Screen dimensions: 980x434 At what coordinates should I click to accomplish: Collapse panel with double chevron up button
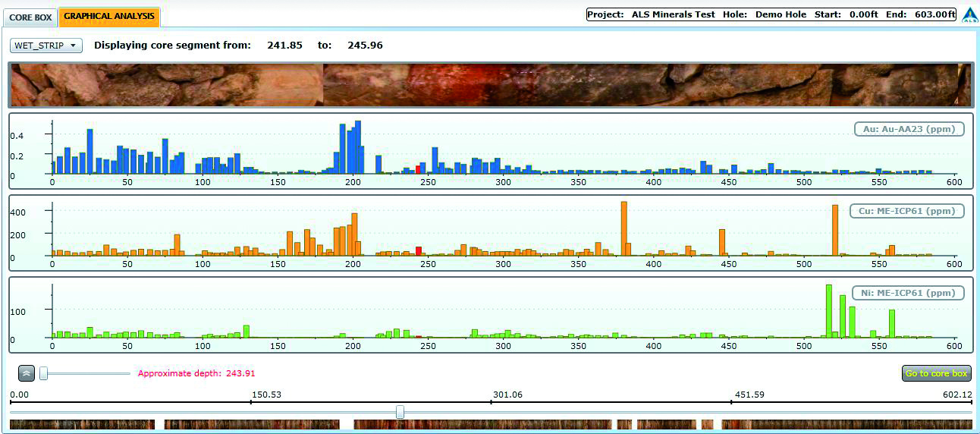point(27,373)
